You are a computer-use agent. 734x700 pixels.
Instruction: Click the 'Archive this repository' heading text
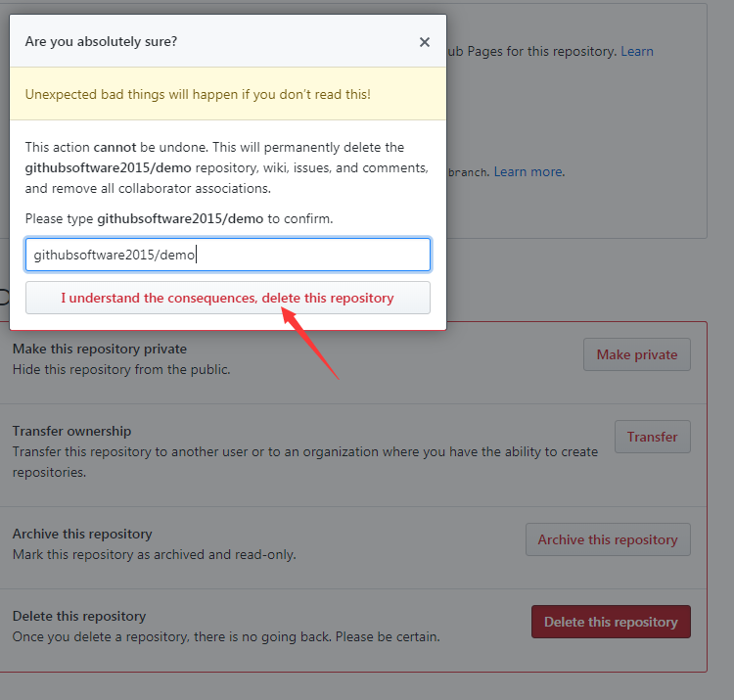coord(82,534)
